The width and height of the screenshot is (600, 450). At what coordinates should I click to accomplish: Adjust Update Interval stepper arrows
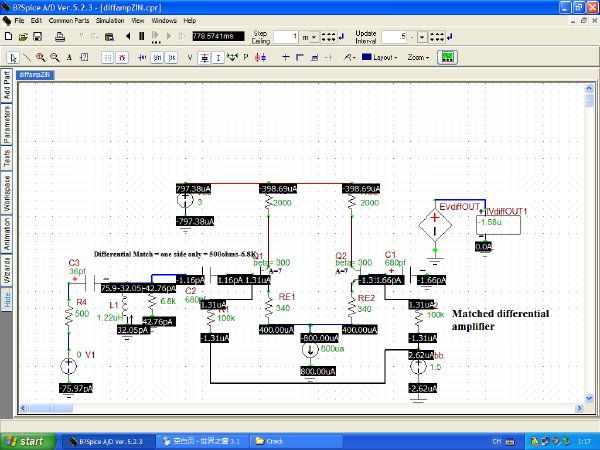pos(437,37)
